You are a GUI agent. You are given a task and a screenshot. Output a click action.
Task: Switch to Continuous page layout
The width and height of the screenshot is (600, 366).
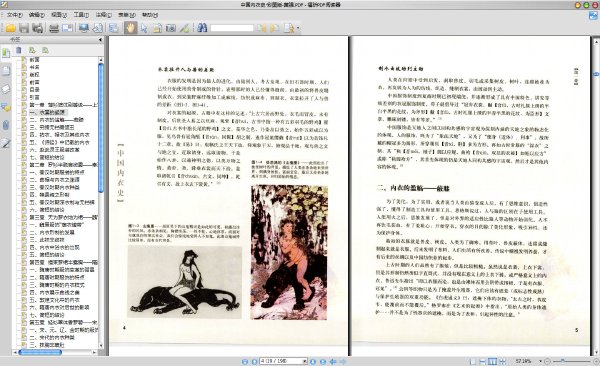[x=483, y=361]
